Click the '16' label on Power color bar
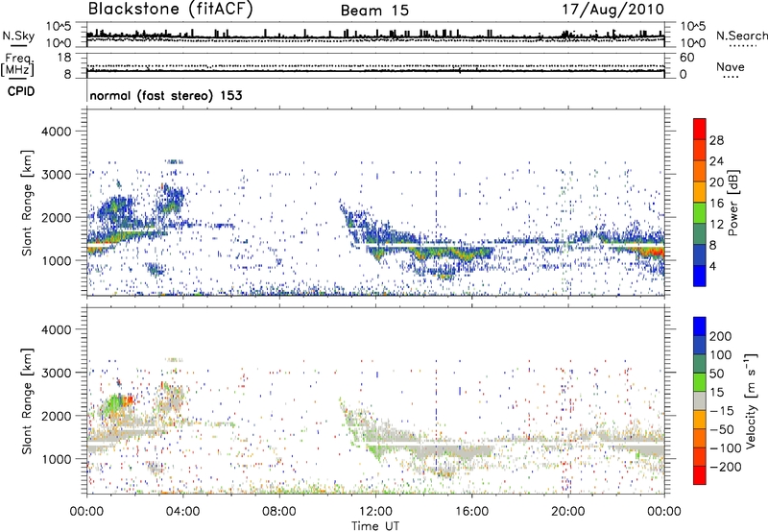 [716, 204]
